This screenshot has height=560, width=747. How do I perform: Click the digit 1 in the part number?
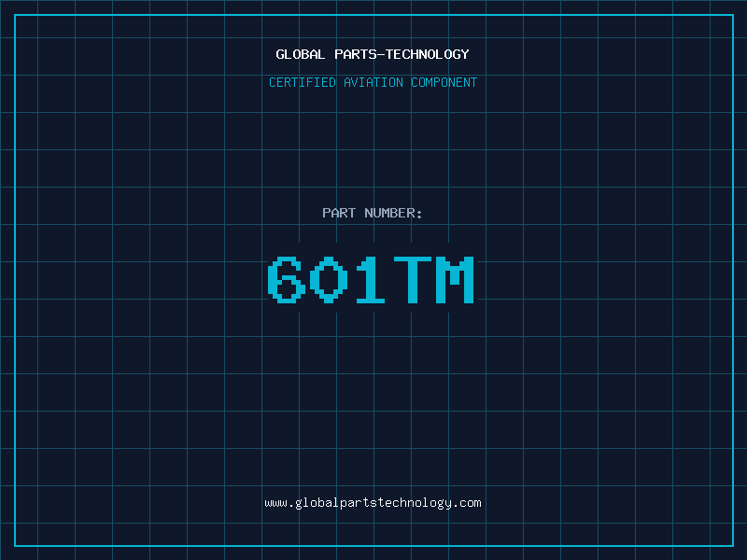[371, 280]
